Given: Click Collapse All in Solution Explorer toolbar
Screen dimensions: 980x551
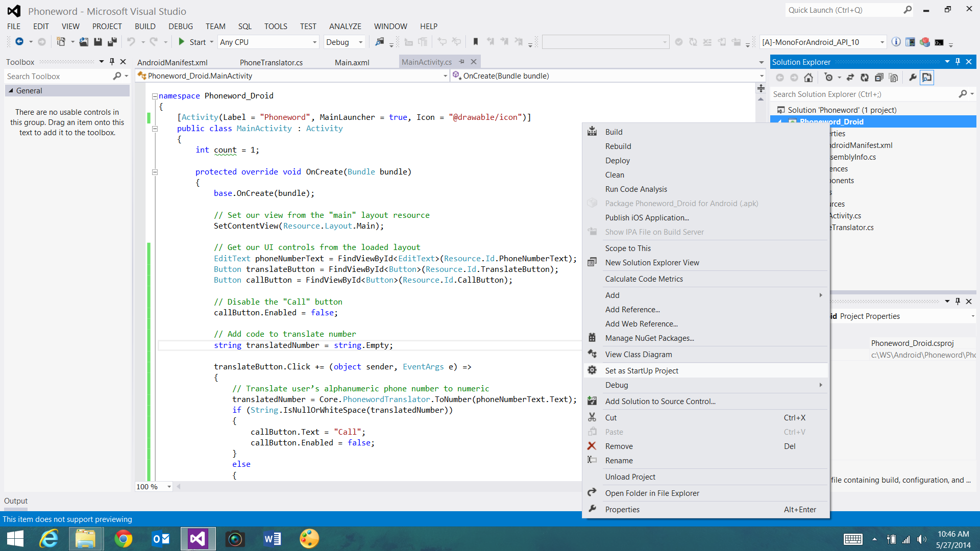Looking at the screenshot, I should (879, 78).
